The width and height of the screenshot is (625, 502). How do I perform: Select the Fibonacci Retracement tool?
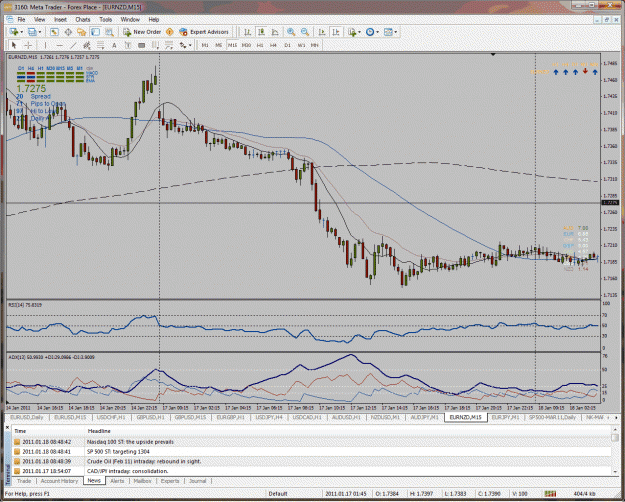click(100, 45)
